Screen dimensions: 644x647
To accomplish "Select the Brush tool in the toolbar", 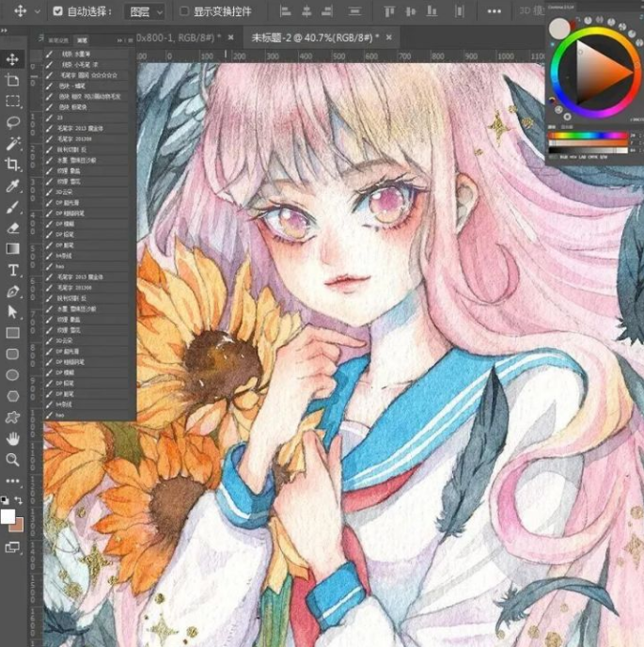I will (x=12, y=207).
